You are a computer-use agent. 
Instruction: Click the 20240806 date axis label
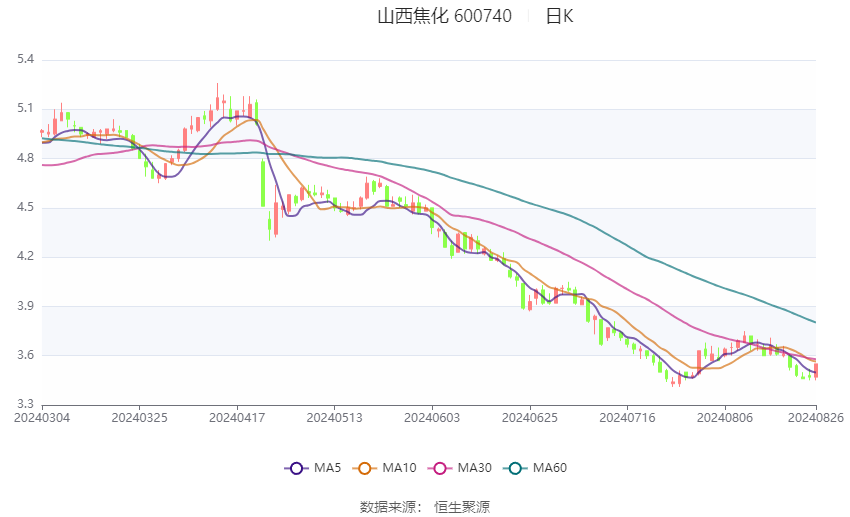[725, 418]
